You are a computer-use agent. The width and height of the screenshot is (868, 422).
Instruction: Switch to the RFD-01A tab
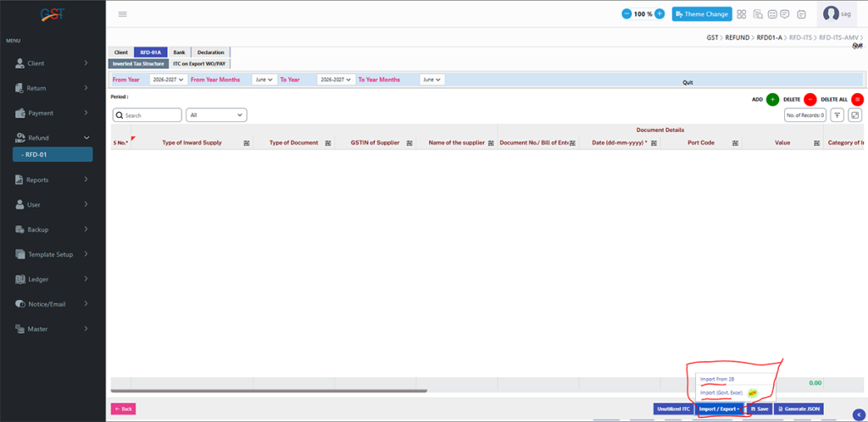coord(151,53)
